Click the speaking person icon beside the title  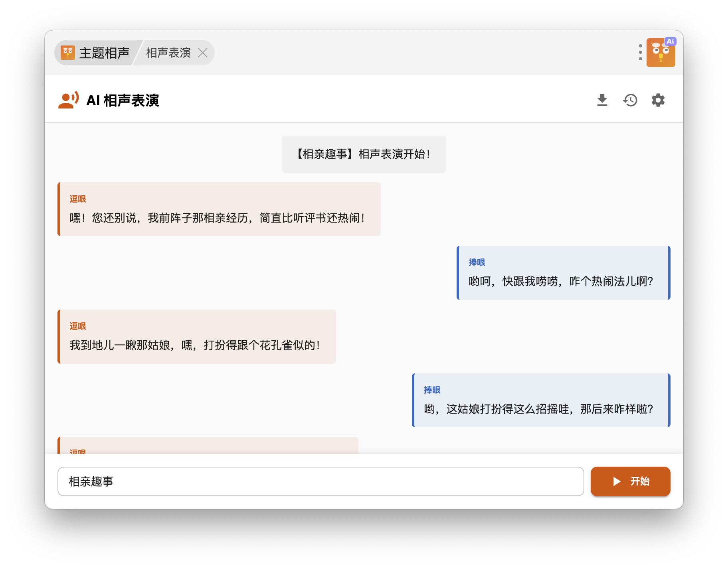coord(68,100)
